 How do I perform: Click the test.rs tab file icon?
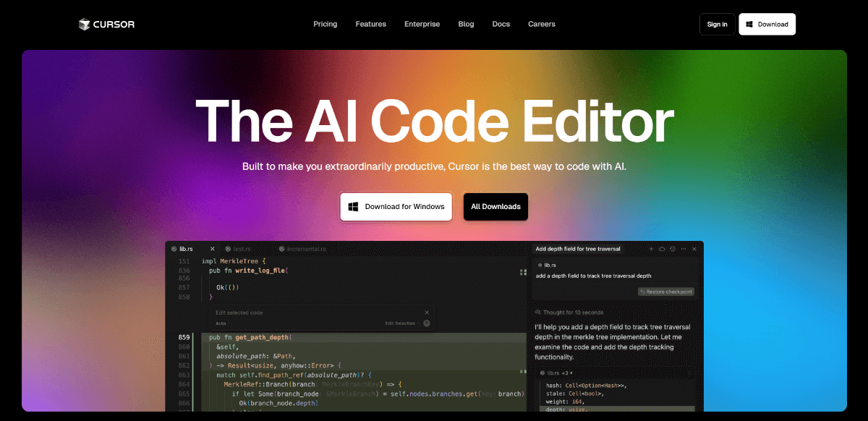[227, 249]
